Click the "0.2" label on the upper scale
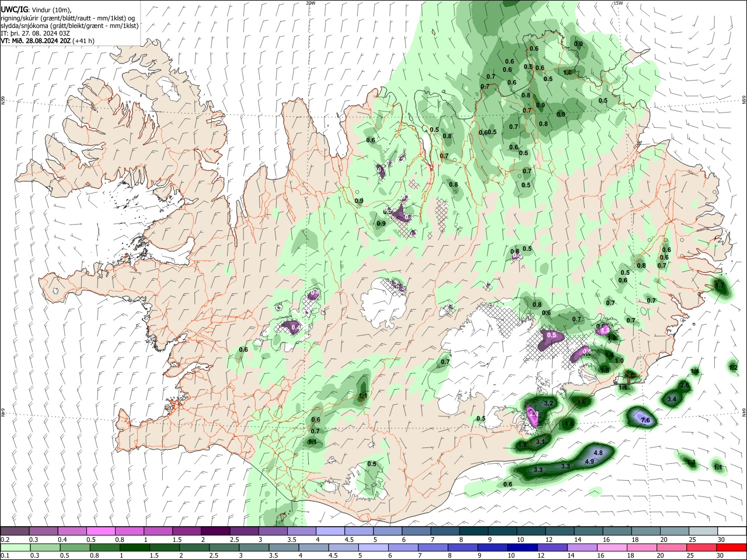 (5, 540)
